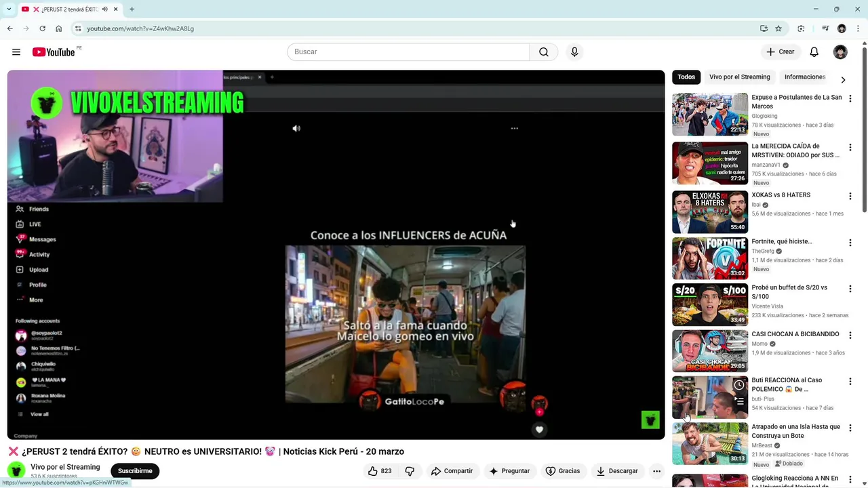Dislike the video with thumbs down

(x=410, y=471)
